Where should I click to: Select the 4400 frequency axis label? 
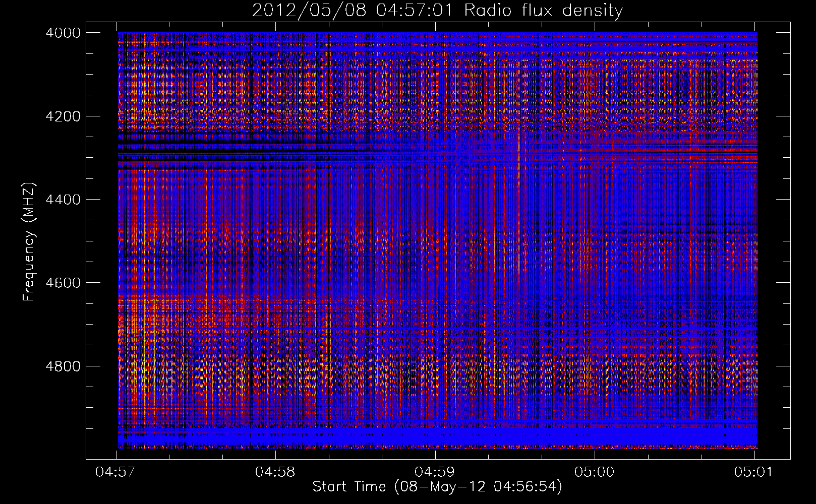63,200
